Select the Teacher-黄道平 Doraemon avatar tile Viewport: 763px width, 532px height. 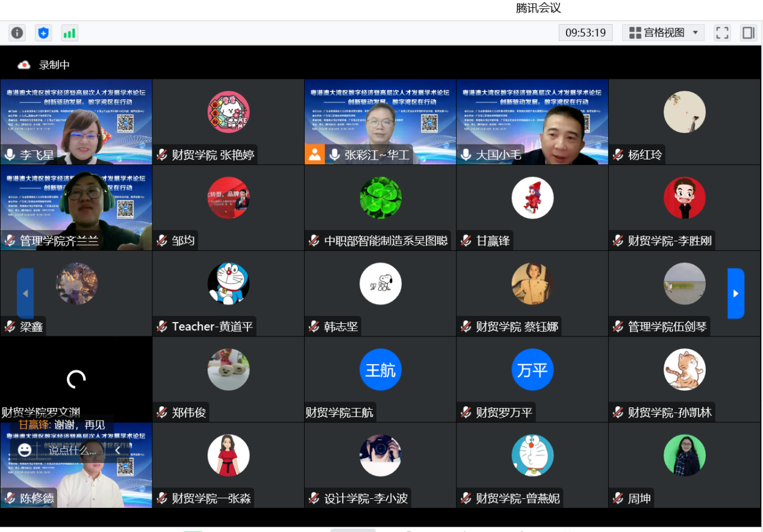[228, 284]
